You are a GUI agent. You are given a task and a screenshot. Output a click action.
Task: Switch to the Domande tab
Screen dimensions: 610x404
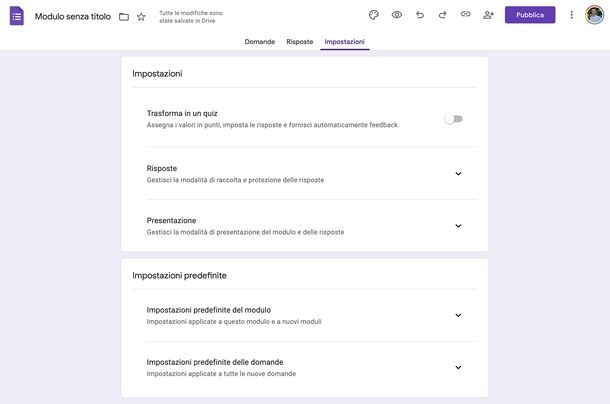(260, 42)
